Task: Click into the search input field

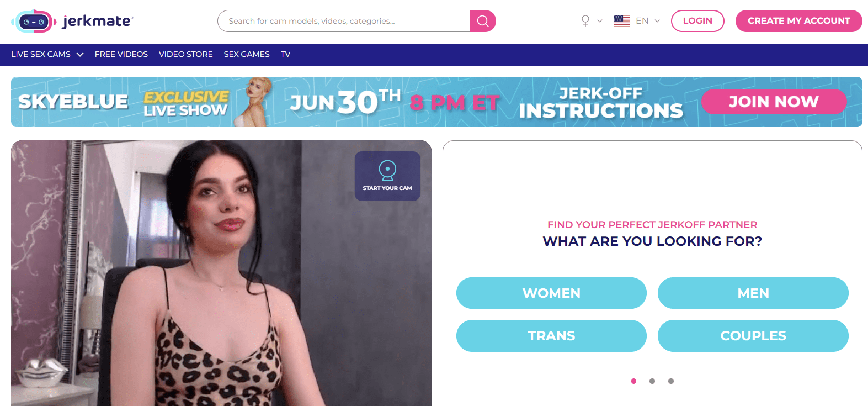Action: (344, 21)
